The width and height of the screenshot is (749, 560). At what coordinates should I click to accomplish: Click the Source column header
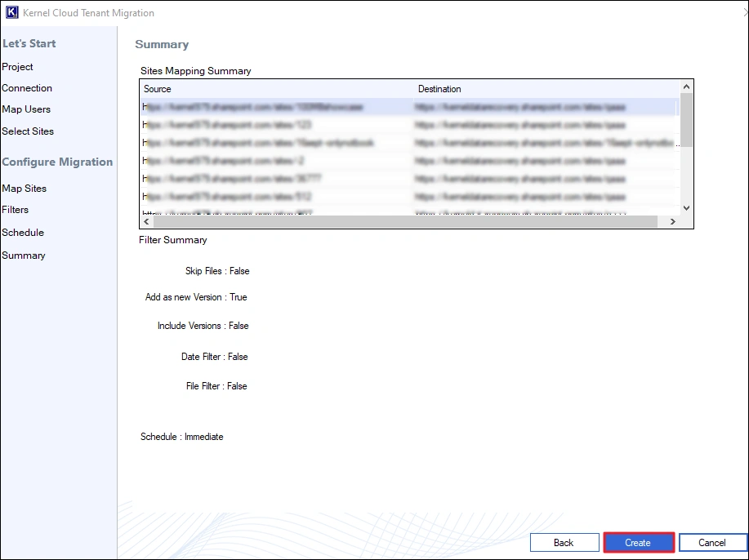(158, 89)
